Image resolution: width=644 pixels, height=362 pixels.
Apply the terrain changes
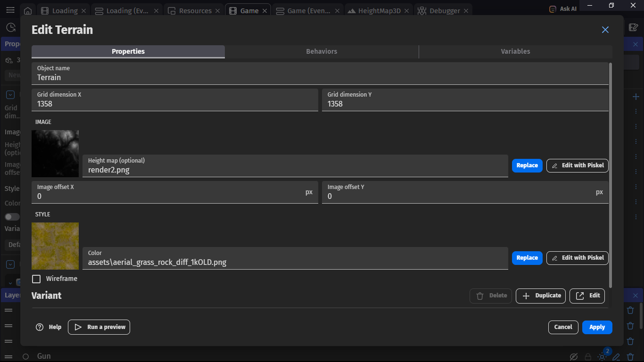[x=597, y=327]
